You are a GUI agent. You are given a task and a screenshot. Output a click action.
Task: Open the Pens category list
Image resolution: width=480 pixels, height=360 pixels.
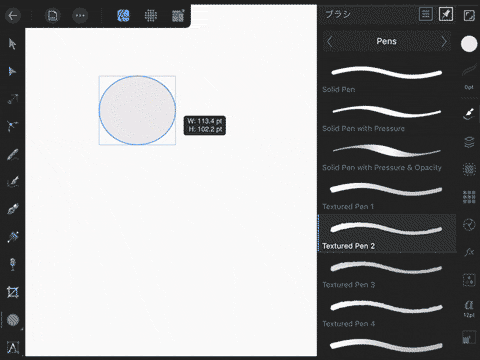[386, 41]
